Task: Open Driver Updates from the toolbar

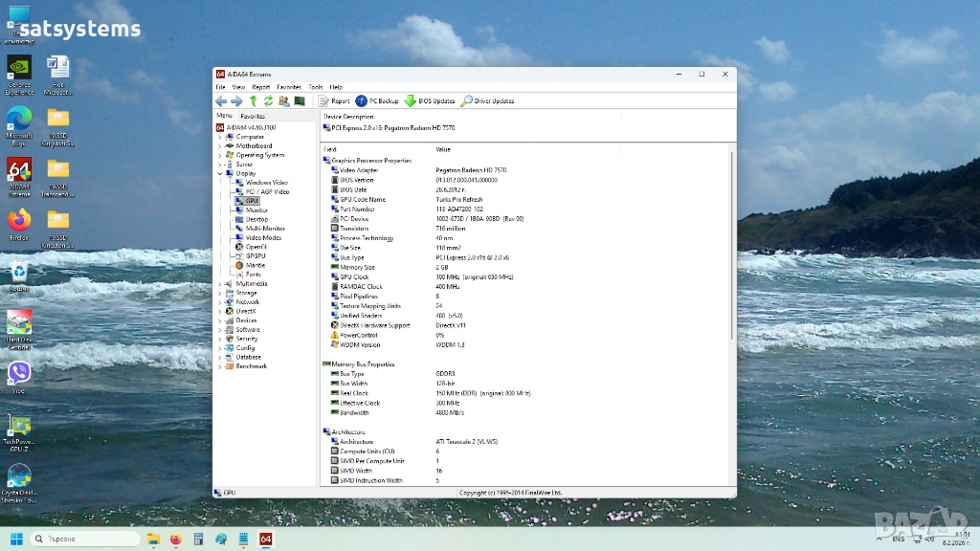Action: (487, 100)
